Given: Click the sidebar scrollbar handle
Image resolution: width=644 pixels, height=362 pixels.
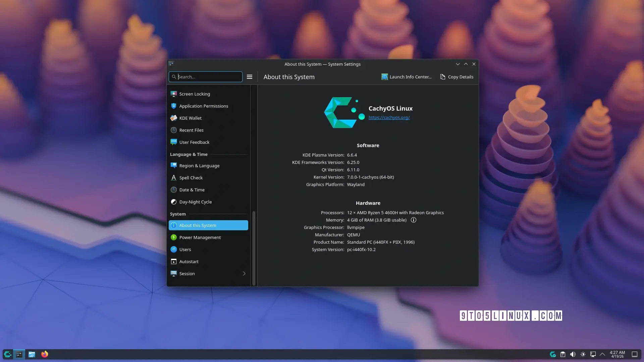Looking at the screenshot, I should 254,248.
